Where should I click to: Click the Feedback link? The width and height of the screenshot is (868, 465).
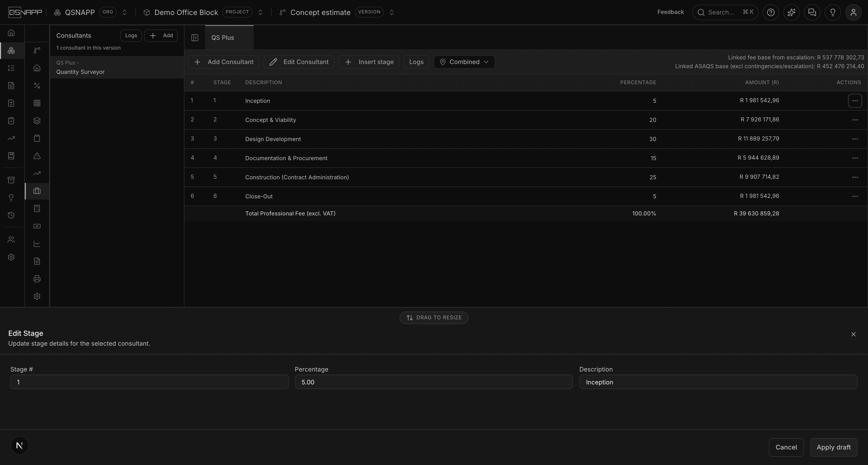point(671,12)
